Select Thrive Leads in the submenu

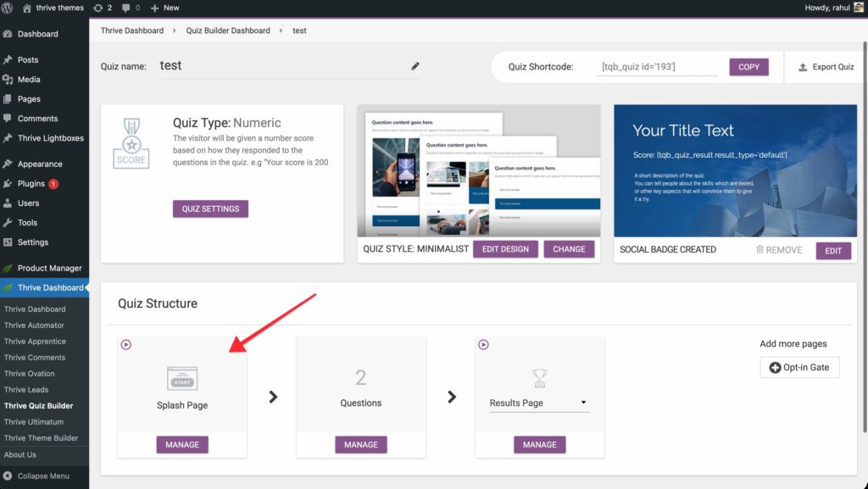(26, 390)
